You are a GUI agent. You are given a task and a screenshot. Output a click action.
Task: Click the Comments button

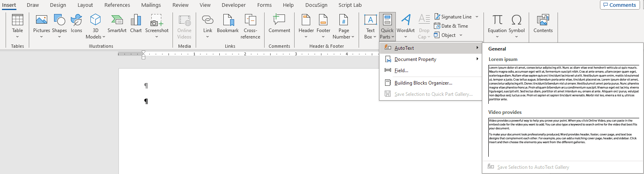pyautogui.click(x=620, y=5)
